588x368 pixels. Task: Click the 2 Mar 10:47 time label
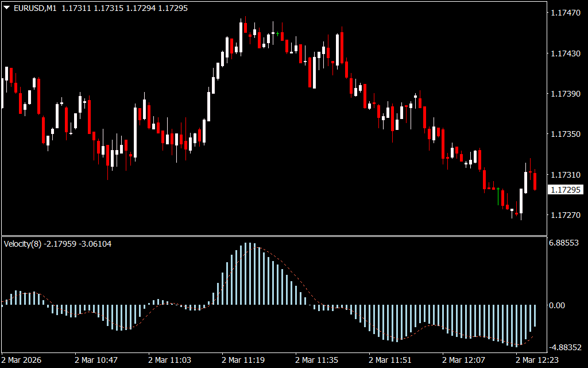[96, 360]
